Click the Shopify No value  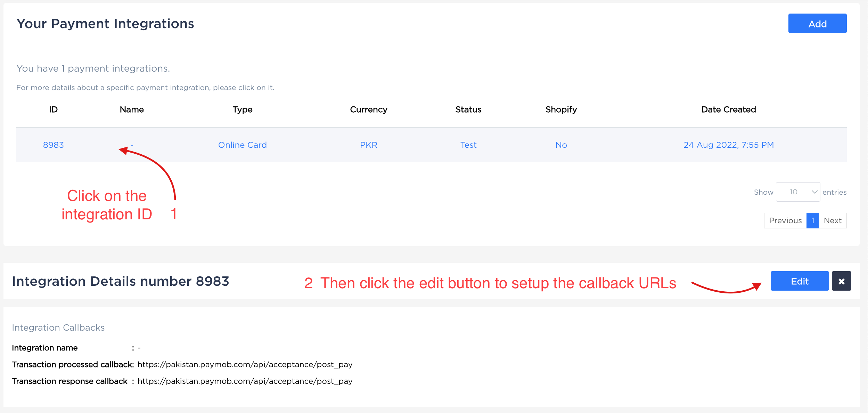coord(561,145)
